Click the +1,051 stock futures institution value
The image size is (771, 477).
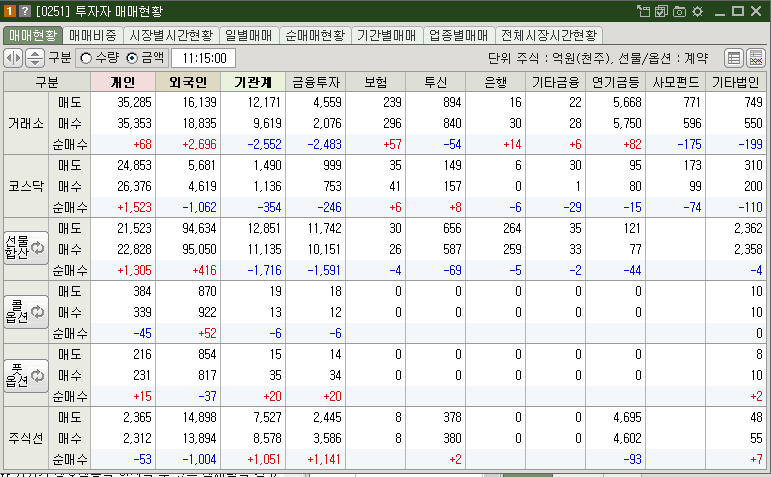[x=264, y=459]
